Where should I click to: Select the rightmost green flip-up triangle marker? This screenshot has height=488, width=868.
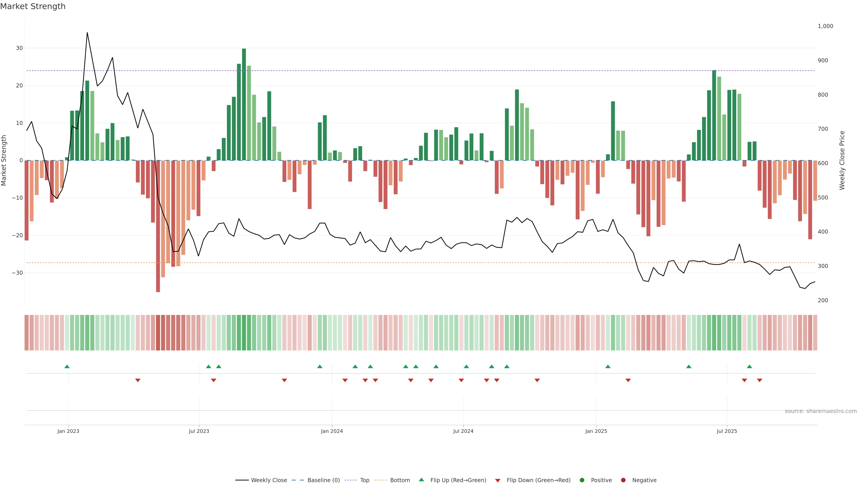click(x=749, y=366)
